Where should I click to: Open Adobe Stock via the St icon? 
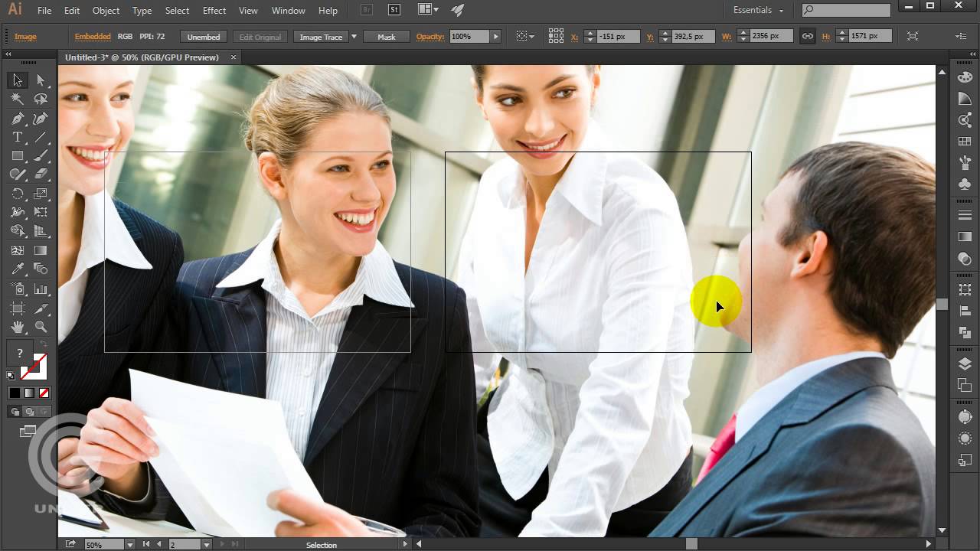tap(394, 10)
